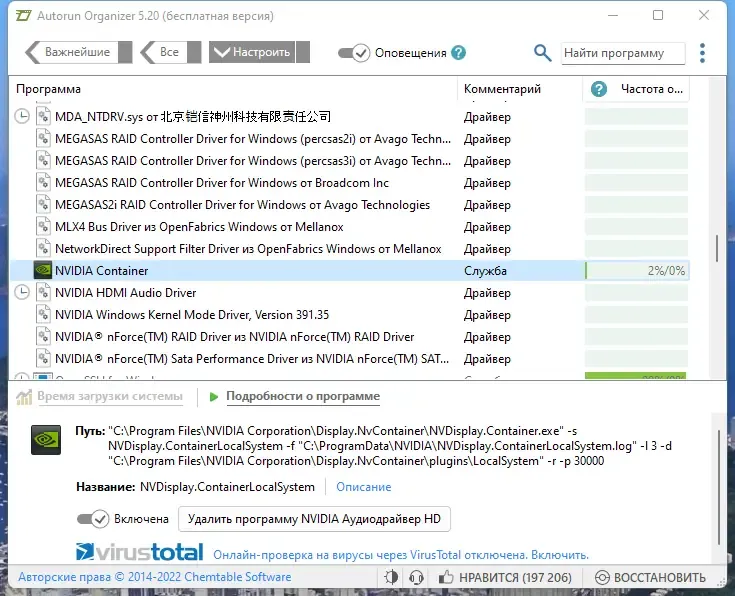Toggle the Включена enabled switch

93,519
